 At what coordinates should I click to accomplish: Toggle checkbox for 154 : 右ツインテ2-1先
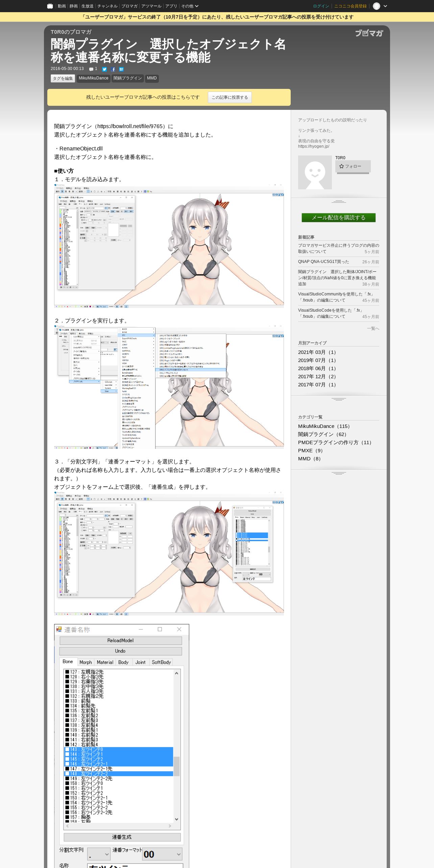pos(67,802)
